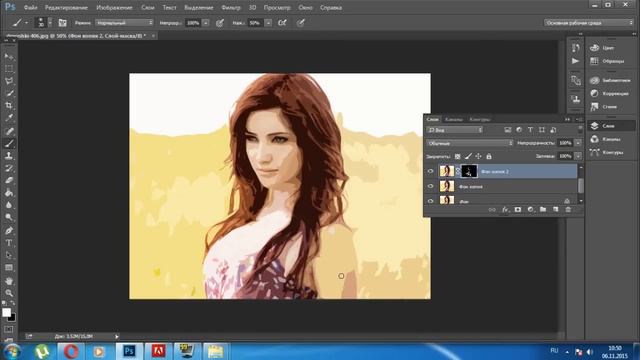Image resolution: width=640 pixels, height=360 pixels.
Task: Switch to the Каналы tab in the Layers panel
Action: tap(453, 119)
